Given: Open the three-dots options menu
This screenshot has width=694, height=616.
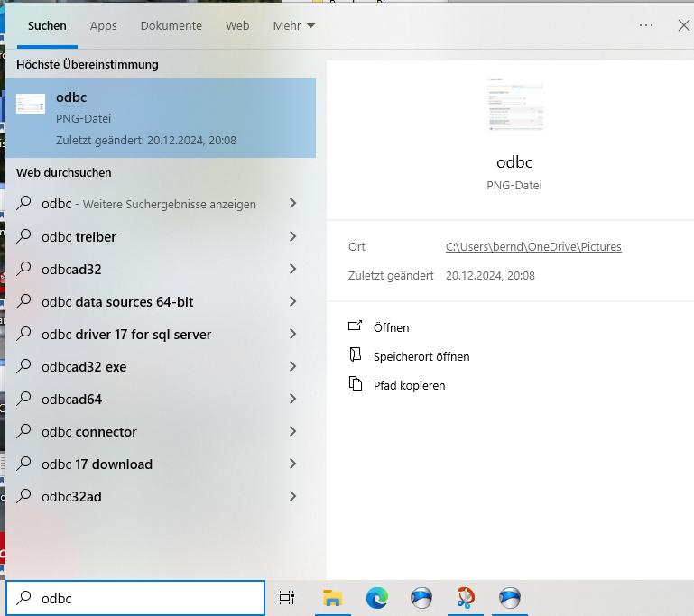Looking at the screenshot, I should pyautogui.click(x=646, y=25).
